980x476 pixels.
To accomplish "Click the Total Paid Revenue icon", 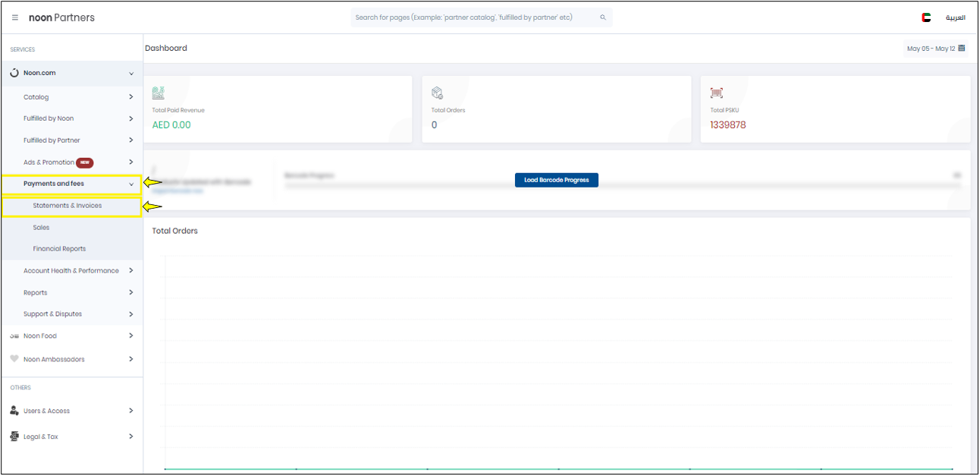I will (159, 93).
